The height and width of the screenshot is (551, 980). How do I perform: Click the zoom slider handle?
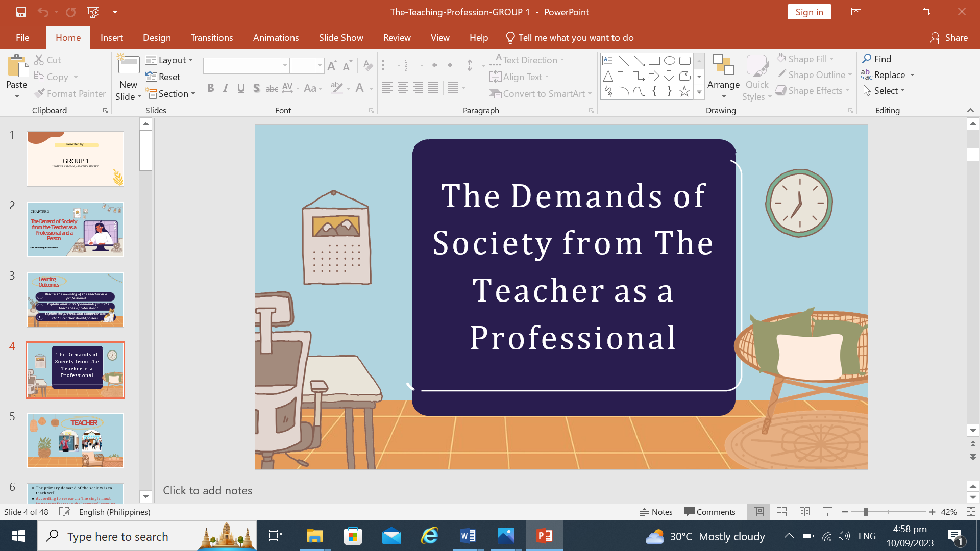(x=865, y=512)
